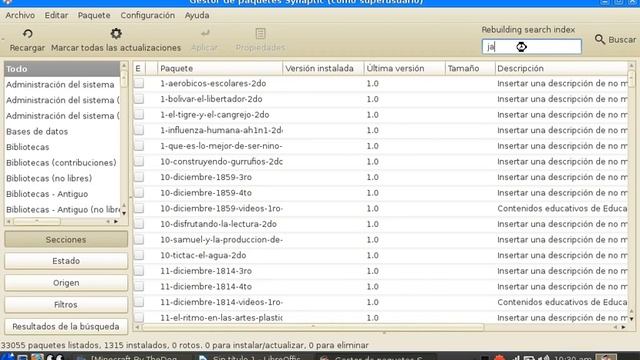Open the Ayuda menu

coord(197,15)
